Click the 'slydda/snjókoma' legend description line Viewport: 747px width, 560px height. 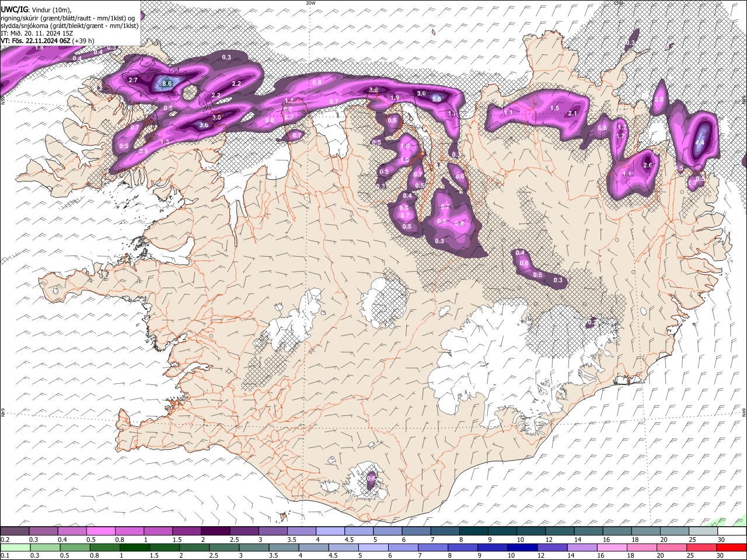[x=69, y=26]
